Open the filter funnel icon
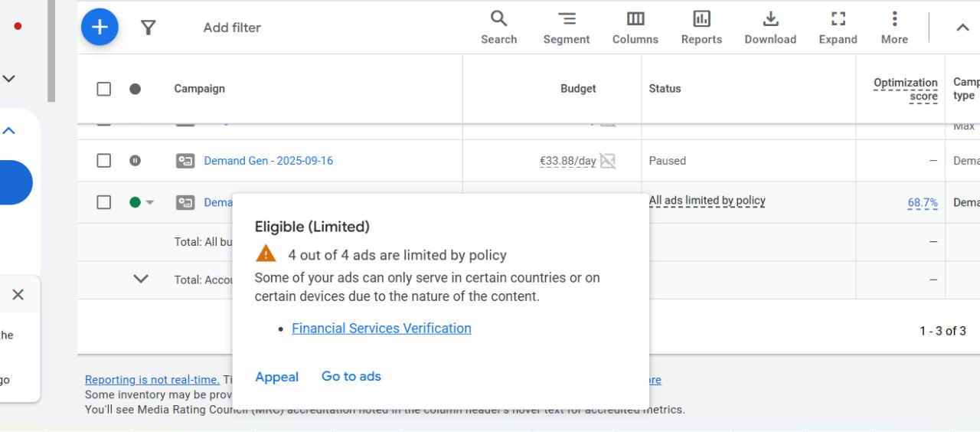 click(149, 28)
